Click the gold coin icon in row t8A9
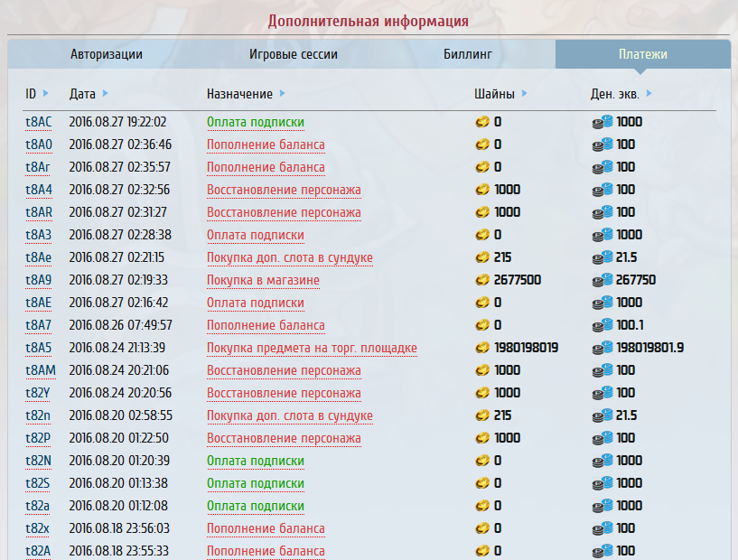Viewport: 738px width, 560px height. [x=481, y=280]
